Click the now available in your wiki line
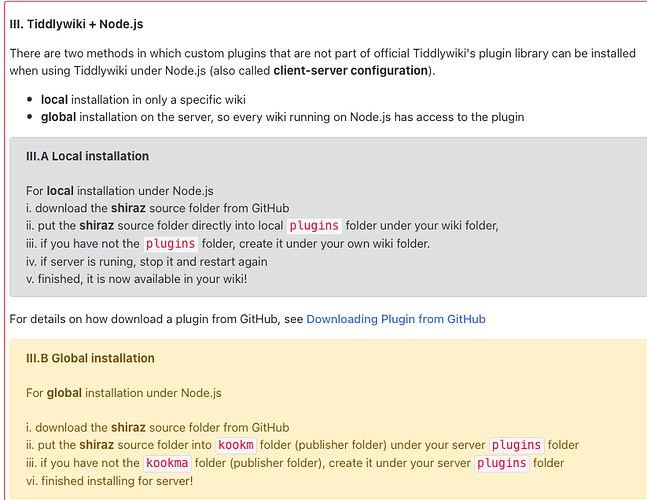647x500 pixels. point(136,279)
